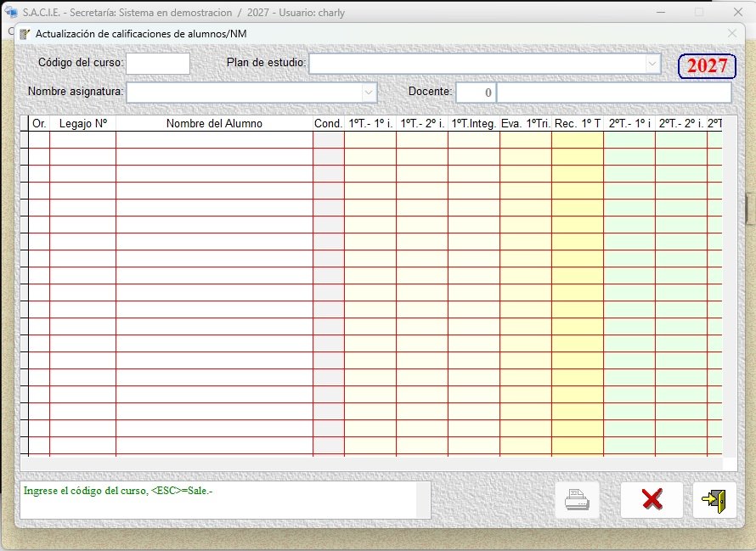Close the Actualización de calificaciones dialog

(732, 33)
